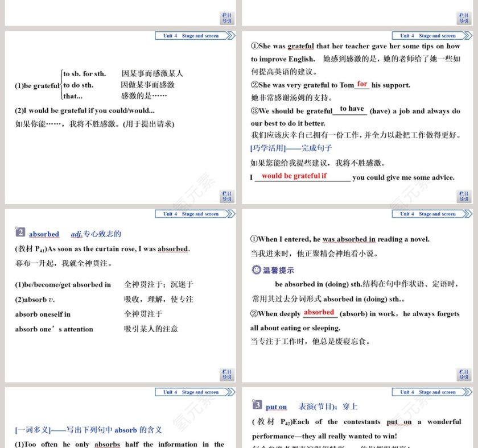Click the 温馨提示 warm tip icon
The width and height of the screenshot is (478, 448).
coord(258,270)
